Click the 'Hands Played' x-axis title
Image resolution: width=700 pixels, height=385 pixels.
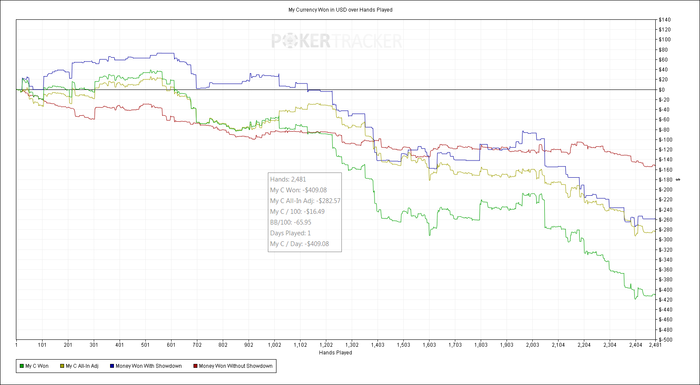[x=335, y=352]
